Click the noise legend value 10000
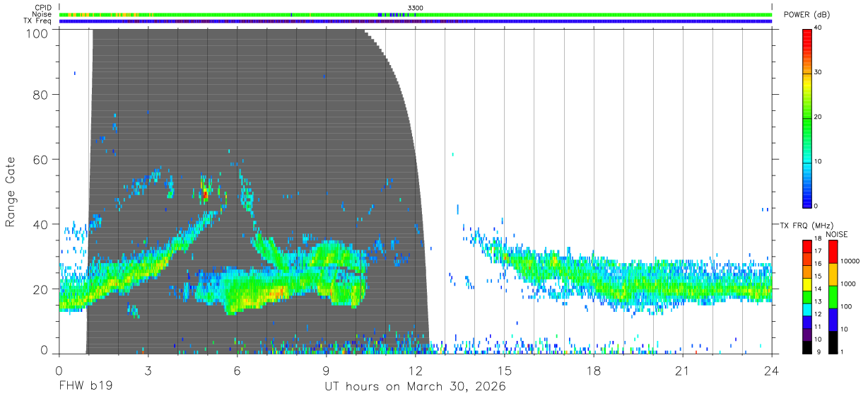The image size is (868, 401). (x=850, y=261)
